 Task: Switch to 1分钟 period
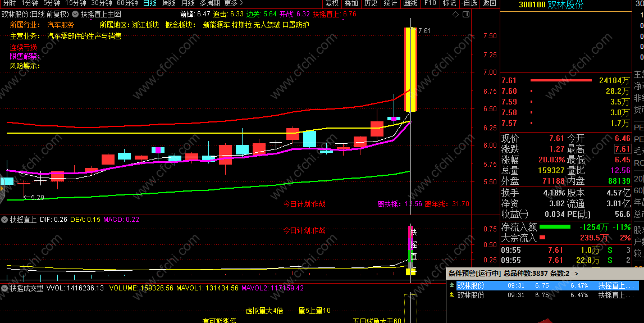coord(30,3)
